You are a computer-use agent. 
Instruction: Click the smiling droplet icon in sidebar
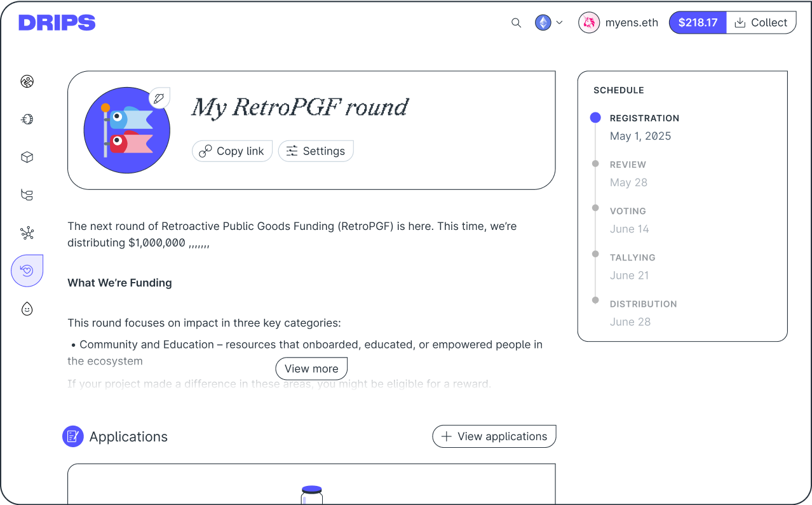click(x=27, y=309)
